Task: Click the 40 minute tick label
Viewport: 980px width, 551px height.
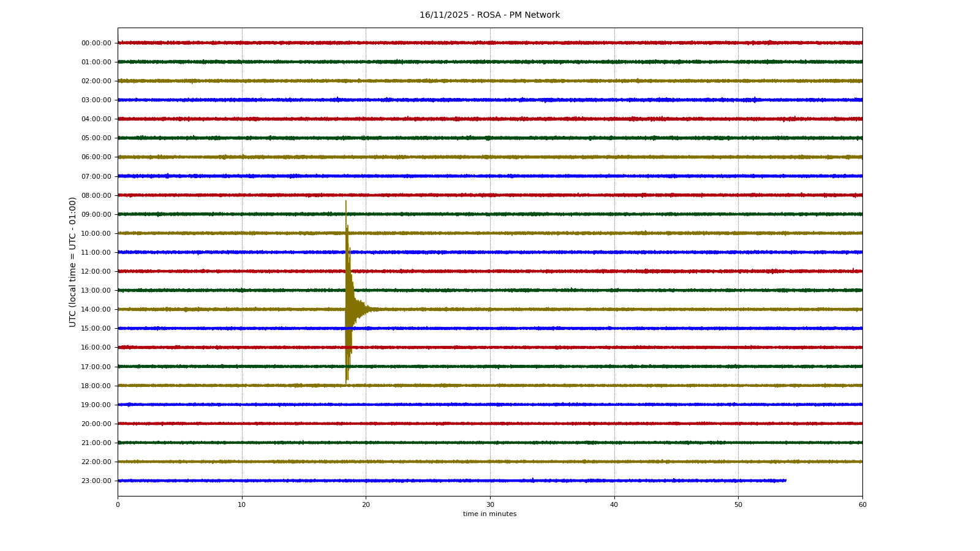Action: pyautogui.click(x=614, y=505)
